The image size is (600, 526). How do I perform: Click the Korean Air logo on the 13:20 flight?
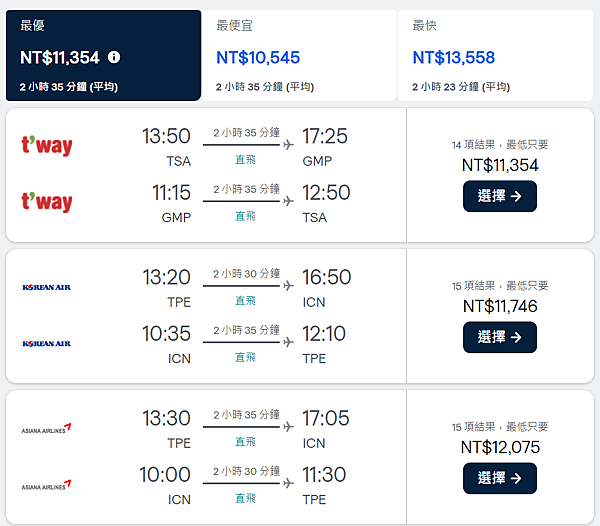coord(47,287)
